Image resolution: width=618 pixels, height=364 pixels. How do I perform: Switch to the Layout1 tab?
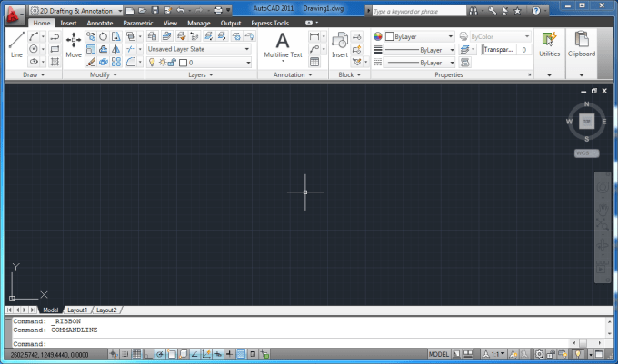click(77, 310)
